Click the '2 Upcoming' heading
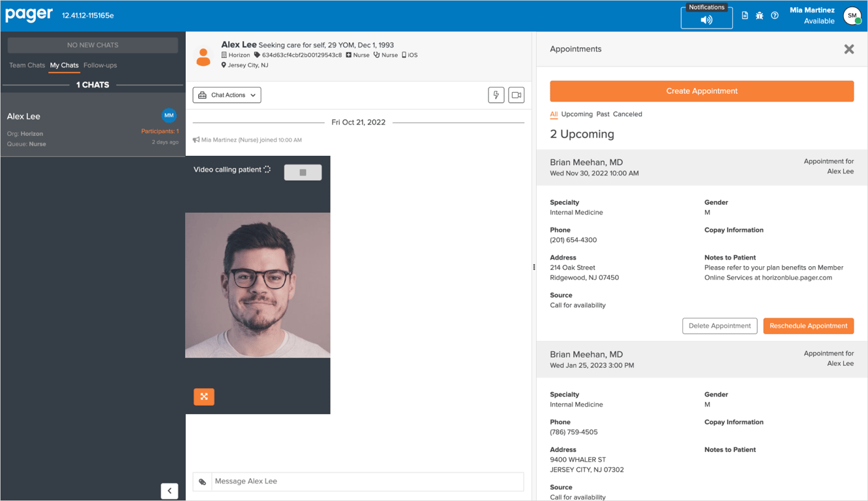The width and height of the screenshot is (868, 501). (x=582, y=134)
